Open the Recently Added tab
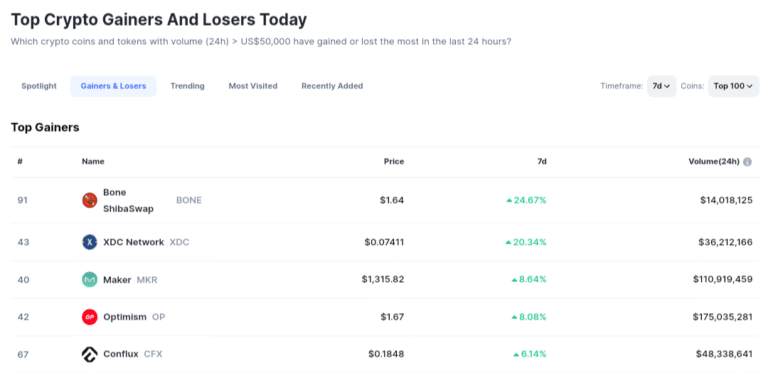Screen dimensions: 768x373 pyautogui.click(x=332, y=86)
